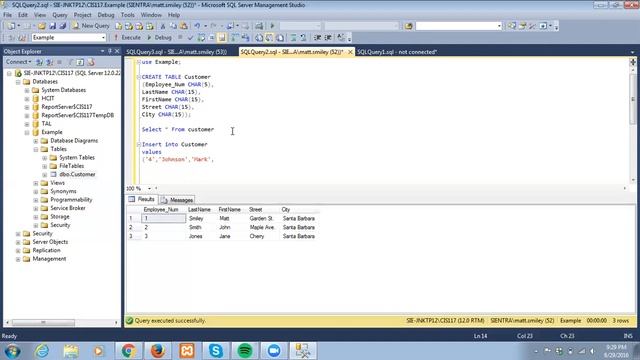Image resolution: width=640 pixels, height=360 pixels.
Task: Open the Query menu
Action: tap(60, 15)
